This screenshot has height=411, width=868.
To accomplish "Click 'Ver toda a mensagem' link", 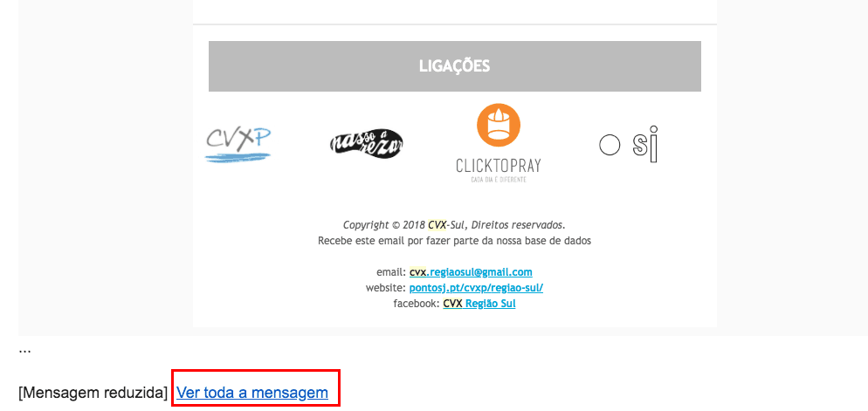I will tap(251, 393).
